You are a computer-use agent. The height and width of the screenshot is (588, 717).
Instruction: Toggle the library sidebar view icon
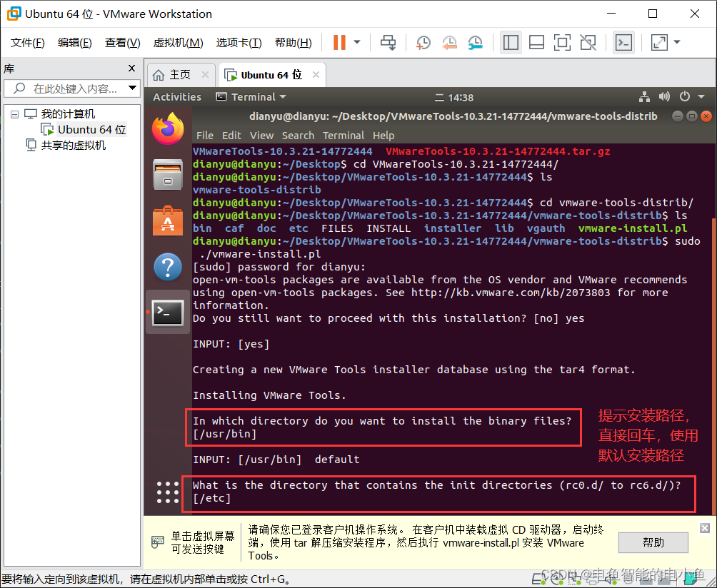click(511, 43)
